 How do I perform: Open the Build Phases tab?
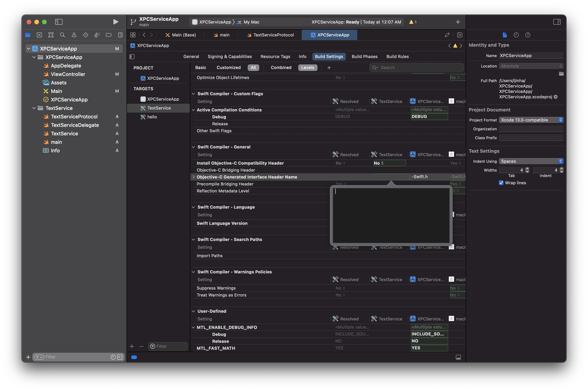click(x=364, y=57)
